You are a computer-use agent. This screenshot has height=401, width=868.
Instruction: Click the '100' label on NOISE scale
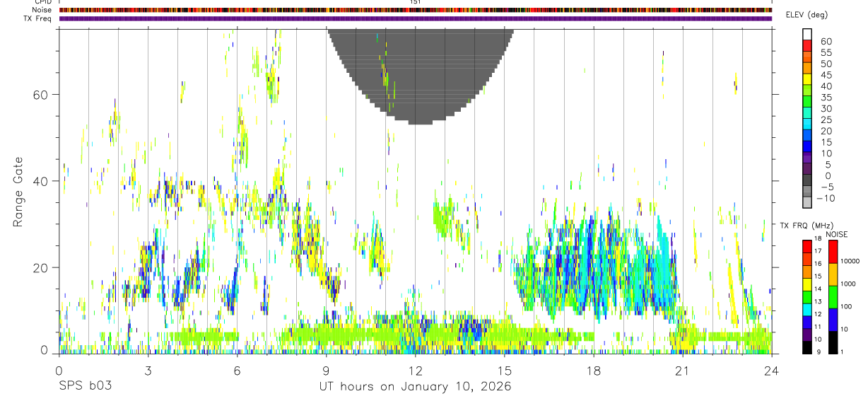847,306
